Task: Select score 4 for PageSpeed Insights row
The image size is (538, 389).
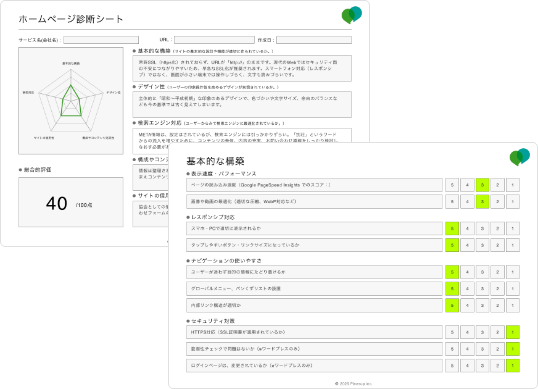Action: tap(467, 185)
